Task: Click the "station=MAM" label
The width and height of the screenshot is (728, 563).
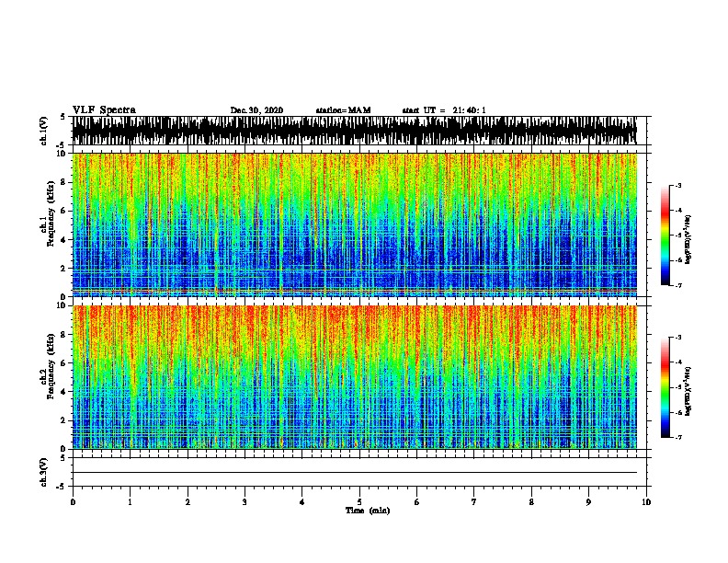Action: pos(343,110)
